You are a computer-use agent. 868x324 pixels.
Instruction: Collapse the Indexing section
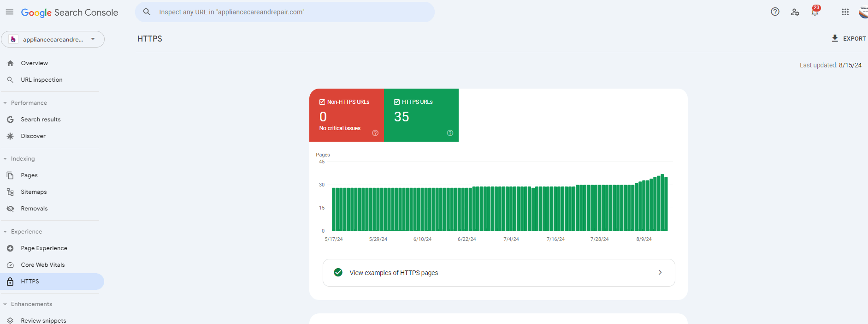(5, 159)
